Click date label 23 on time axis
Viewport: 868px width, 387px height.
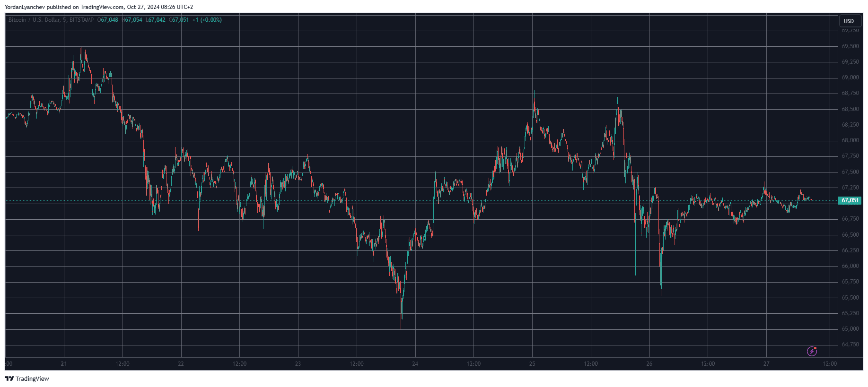coord(298,364)
